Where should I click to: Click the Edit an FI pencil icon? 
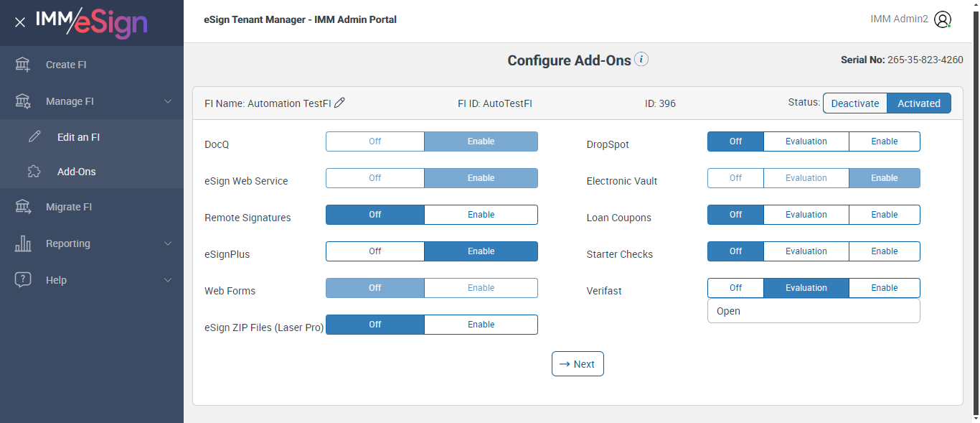point(34,137)
